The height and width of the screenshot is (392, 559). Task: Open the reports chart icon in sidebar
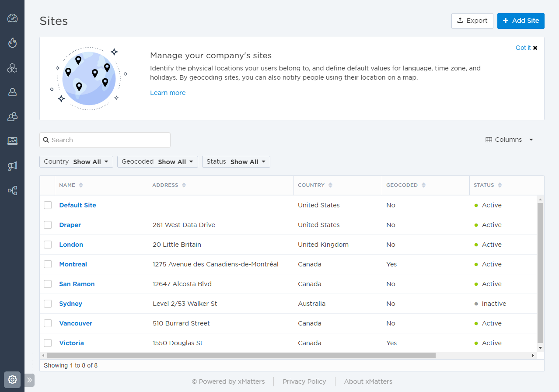click(x=12, y=141)
